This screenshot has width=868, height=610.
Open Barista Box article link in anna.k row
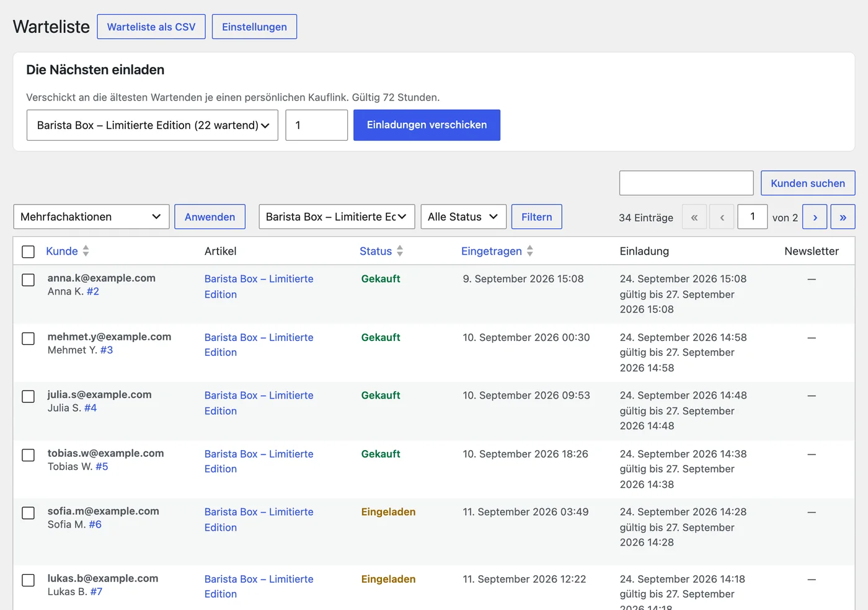pyautogui.click(x=259, y=286)
